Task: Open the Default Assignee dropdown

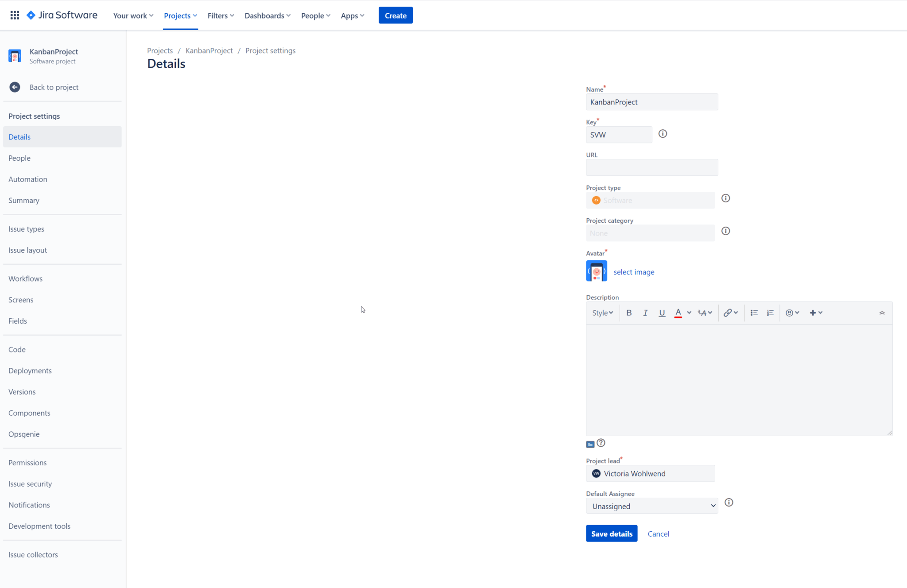Action: 651,506
